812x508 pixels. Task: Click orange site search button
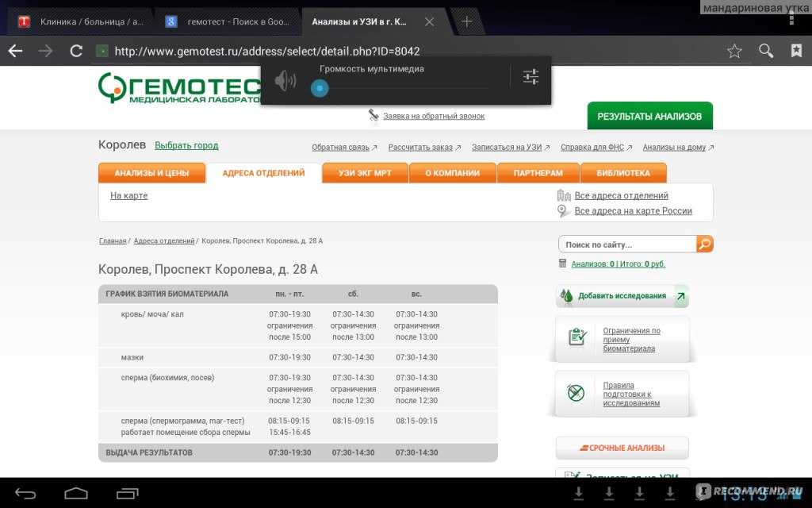(705, 244)
